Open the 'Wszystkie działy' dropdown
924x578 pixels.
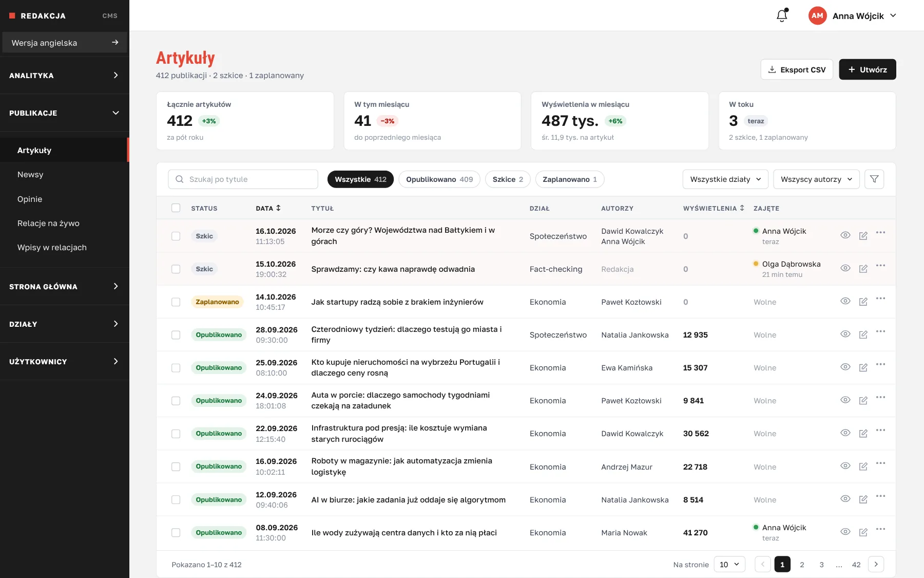click(725, 179)
